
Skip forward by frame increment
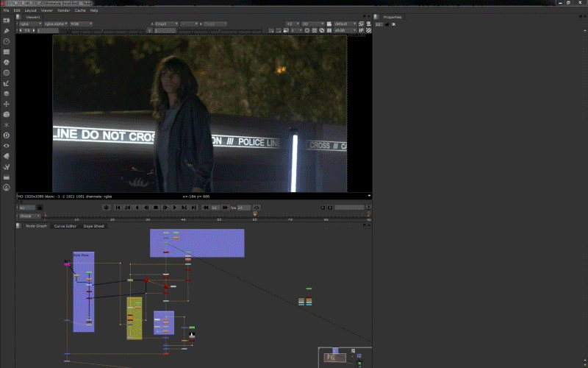pos(225,208)
